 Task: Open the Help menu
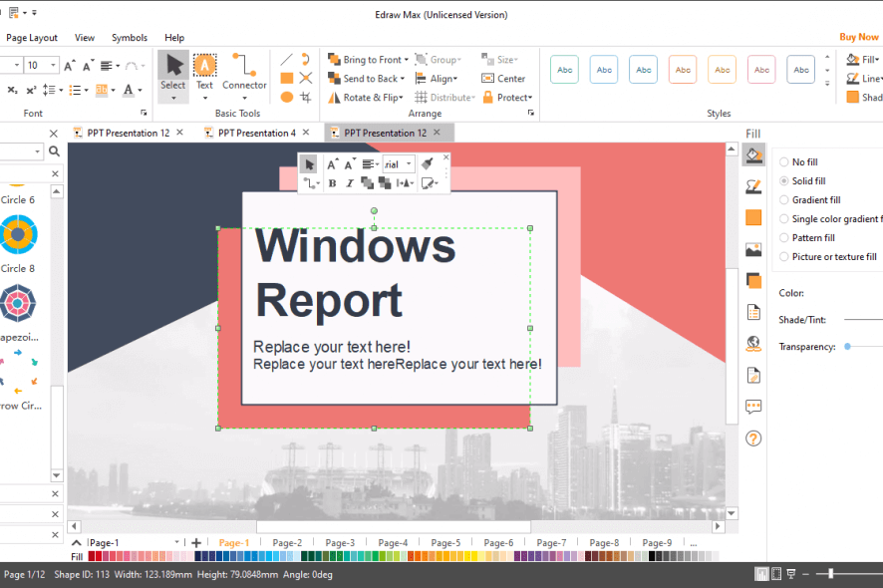174,38
